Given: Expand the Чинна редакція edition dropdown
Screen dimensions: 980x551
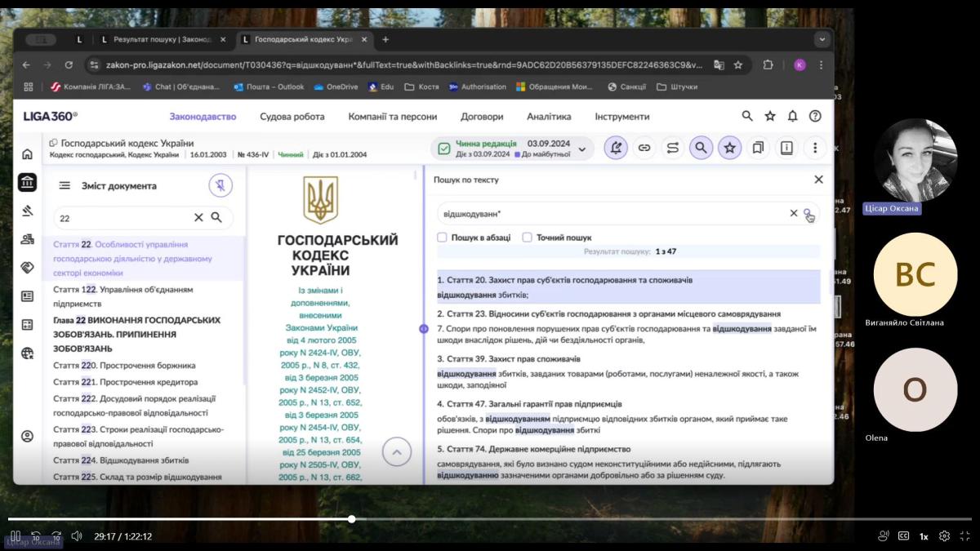Looking at the screenshot, I should click(581, 149).
